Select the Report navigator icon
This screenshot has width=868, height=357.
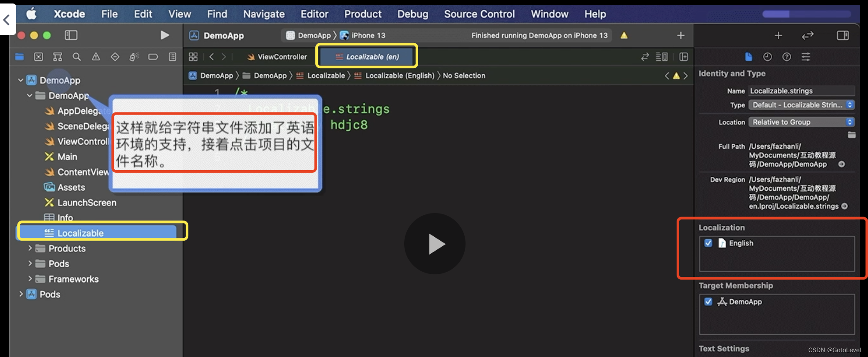tap(173, 56)
